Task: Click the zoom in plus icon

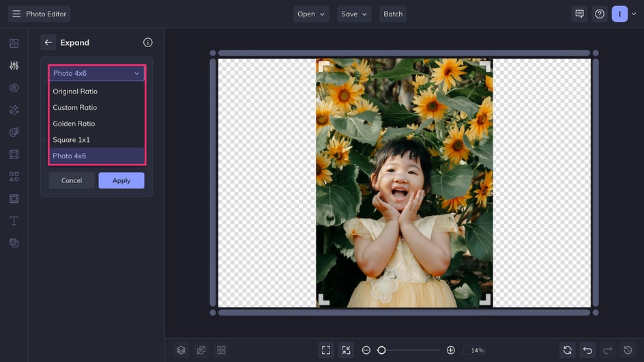Action: [450, 350]
